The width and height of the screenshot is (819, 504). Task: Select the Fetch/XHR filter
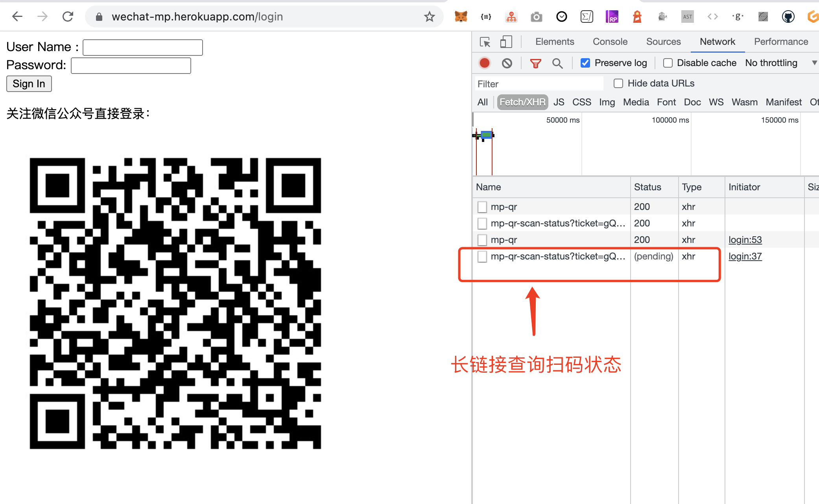pos(522,102)
